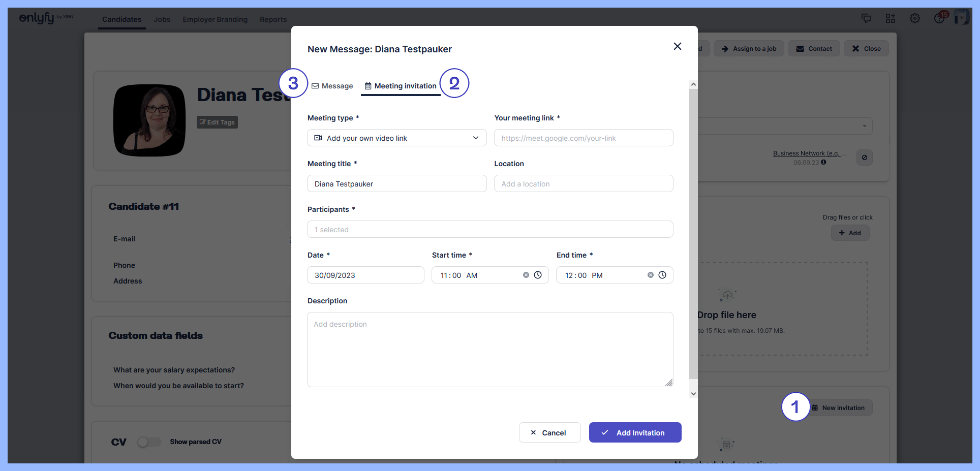Select the Meeting invitation tab

[401, 86]
